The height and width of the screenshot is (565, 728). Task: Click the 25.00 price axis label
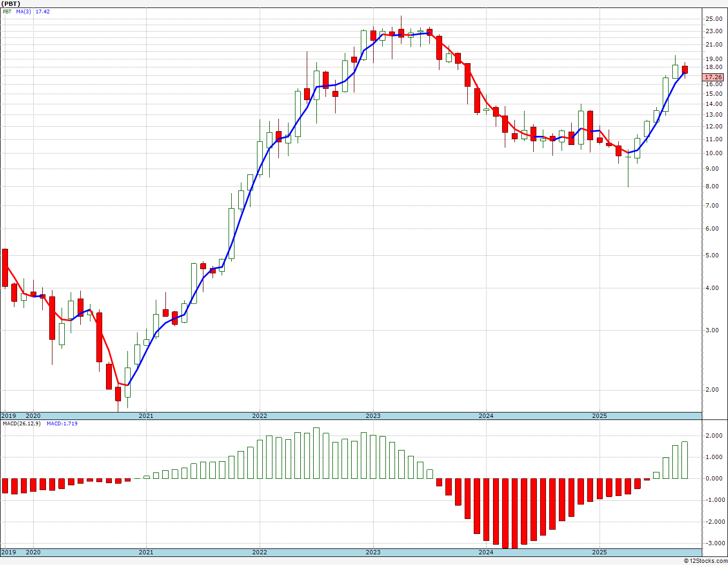pyautogui.click(x=714, y=19)
